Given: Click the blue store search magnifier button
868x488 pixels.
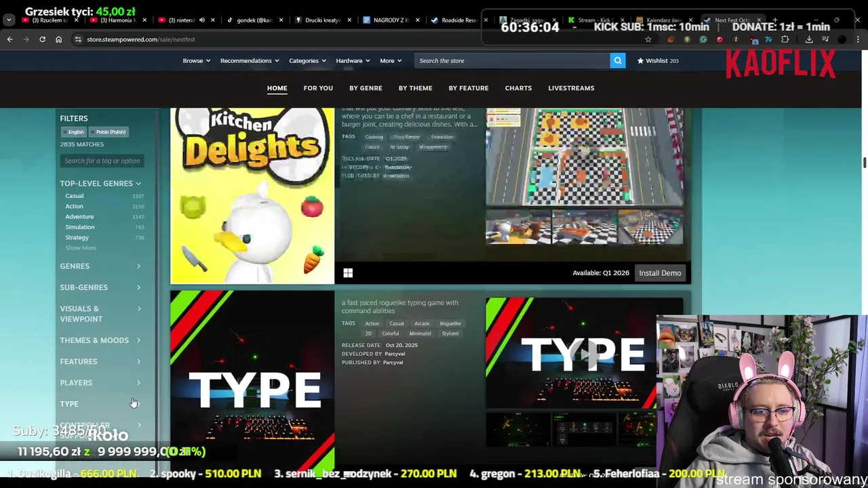Looking at the screenshot, I should click(x=618, y=60).
